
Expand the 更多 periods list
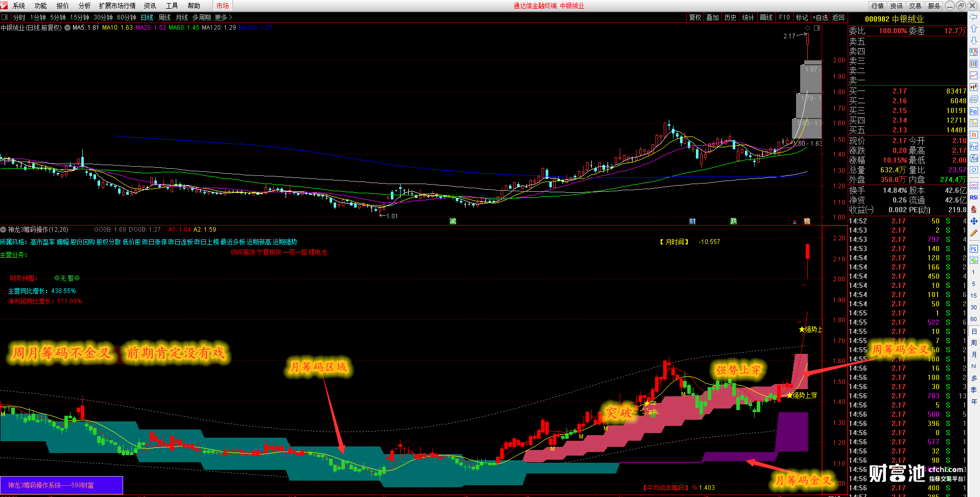[x=223, y=17]
